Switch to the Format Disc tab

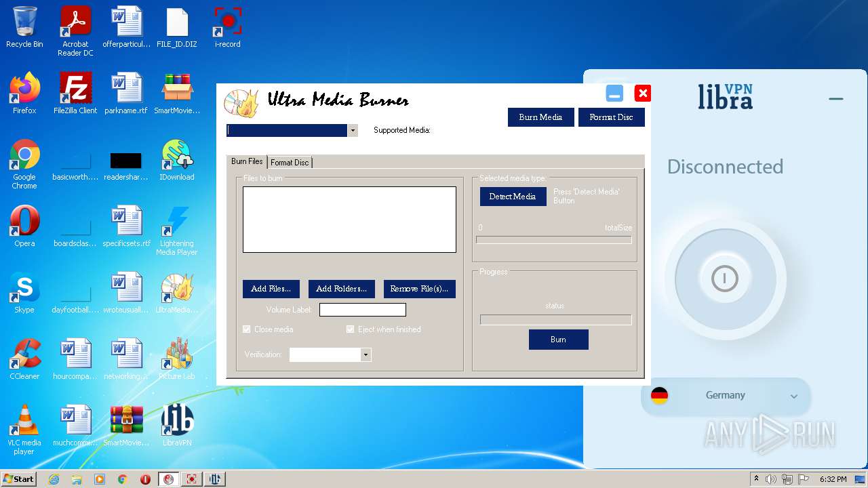click(290, 163)
